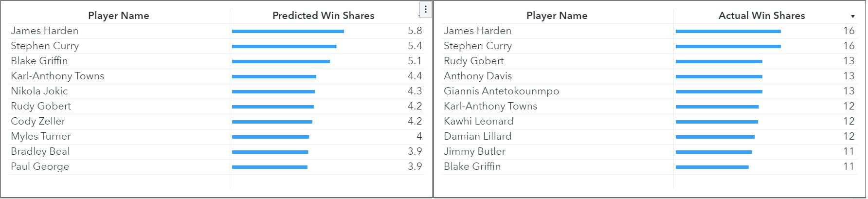
Task: Sort by Predicted Win Shares column header
Action: 323,16
